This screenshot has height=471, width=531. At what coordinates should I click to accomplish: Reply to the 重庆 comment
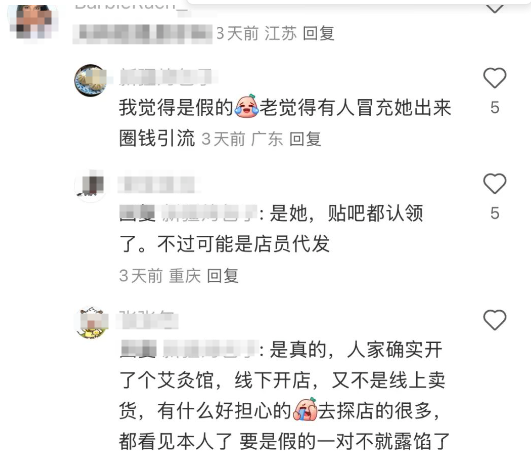coord(222,276)
